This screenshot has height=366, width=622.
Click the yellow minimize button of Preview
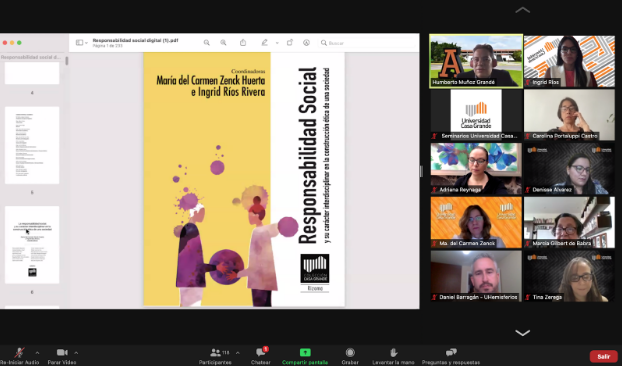[12, 43]
